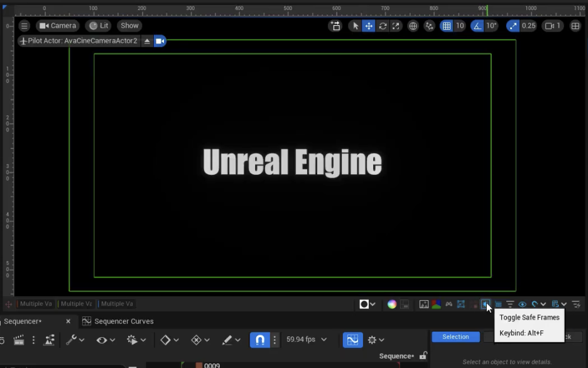
Task: Eject from the piloted actor
Action: pos(147,41)
